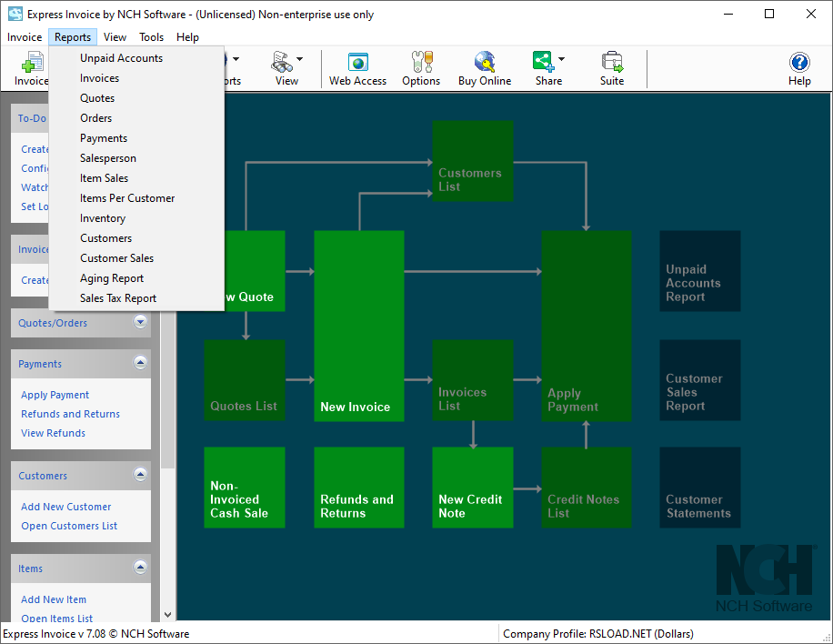
Task: Open the Salesperson report
Action: (136, 158)
